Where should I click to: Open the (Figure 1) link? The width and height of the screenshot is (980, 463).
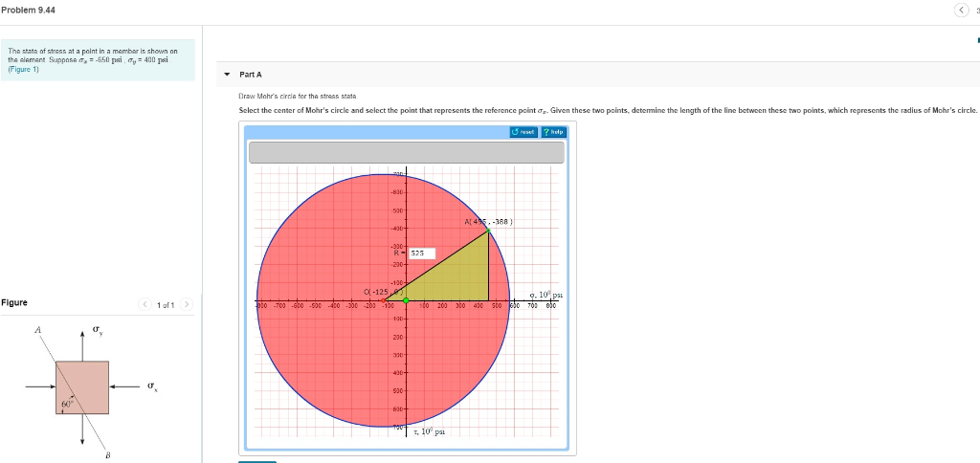coord(23,70)
